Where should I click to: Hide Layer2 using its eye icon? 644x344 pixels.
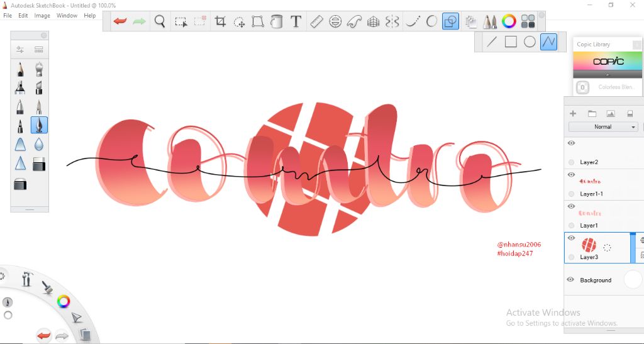point(571,143)
